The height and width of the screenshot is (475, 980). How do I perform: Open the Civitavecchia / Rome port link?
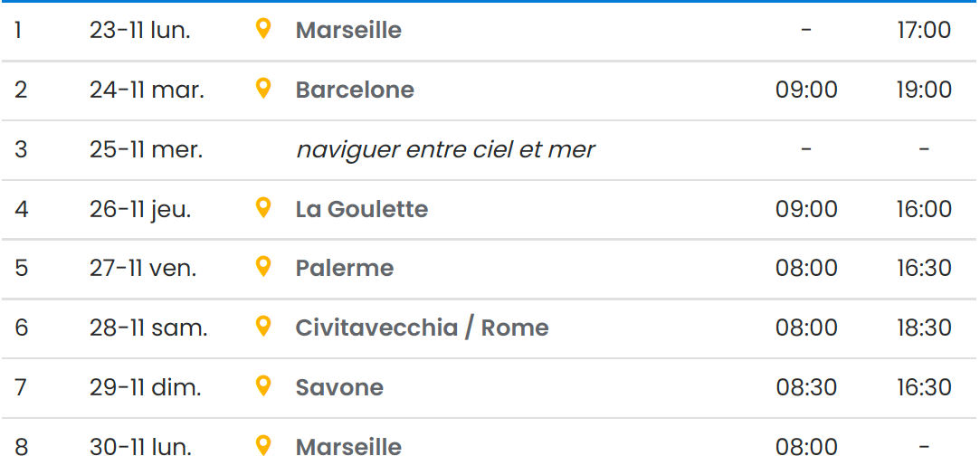tap(422, 328)
